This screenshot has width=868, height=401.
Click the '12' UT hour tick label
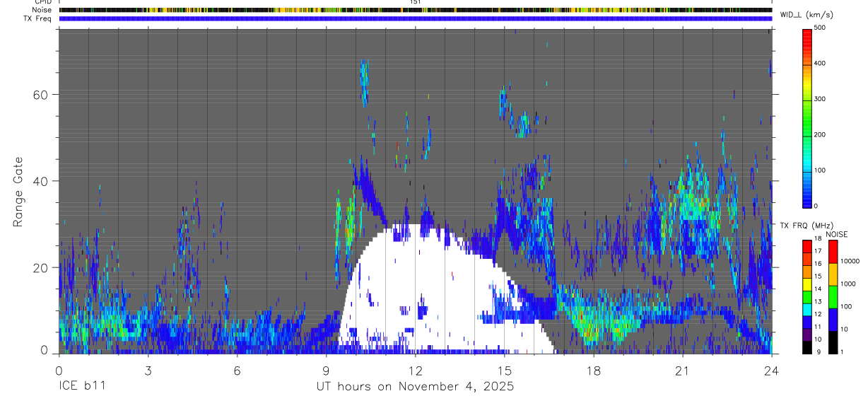coord(415,371)
